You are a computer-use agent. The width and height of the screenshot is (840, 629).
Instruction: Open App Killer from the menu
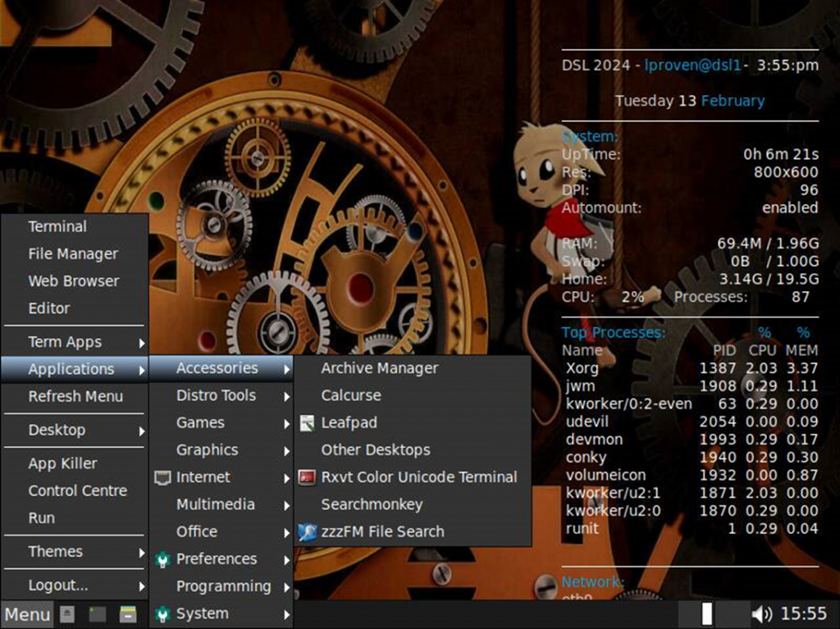(75, 463)
